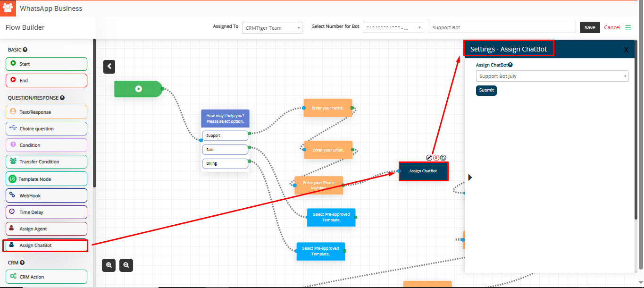
Task: Click the Support Bot name input field
Action: [x=502, y=27]
